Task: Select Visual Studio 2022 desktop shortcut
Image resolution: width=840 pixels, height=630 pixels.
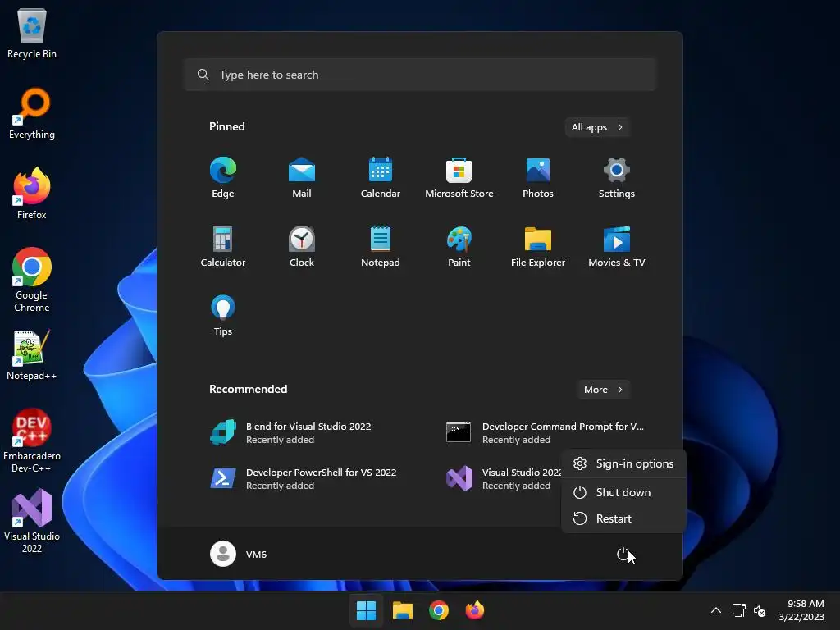Action: click(x=32, y=521)
